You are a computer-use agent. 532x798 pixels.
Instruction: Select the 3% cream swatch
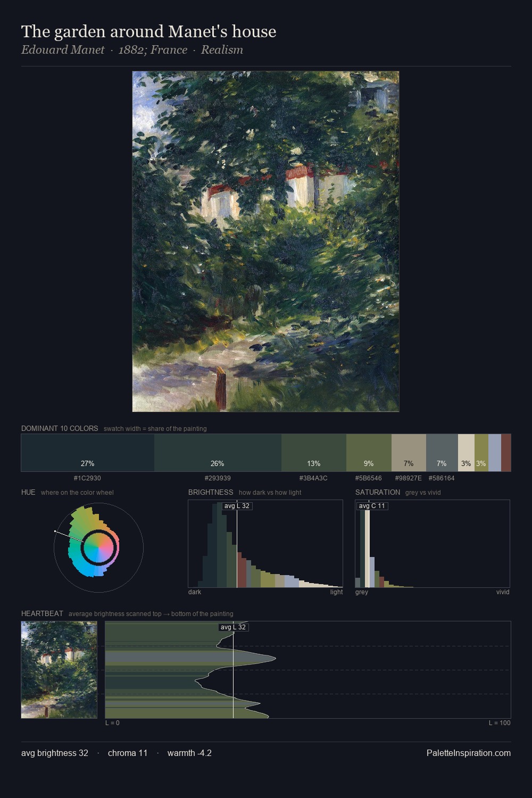466,453
